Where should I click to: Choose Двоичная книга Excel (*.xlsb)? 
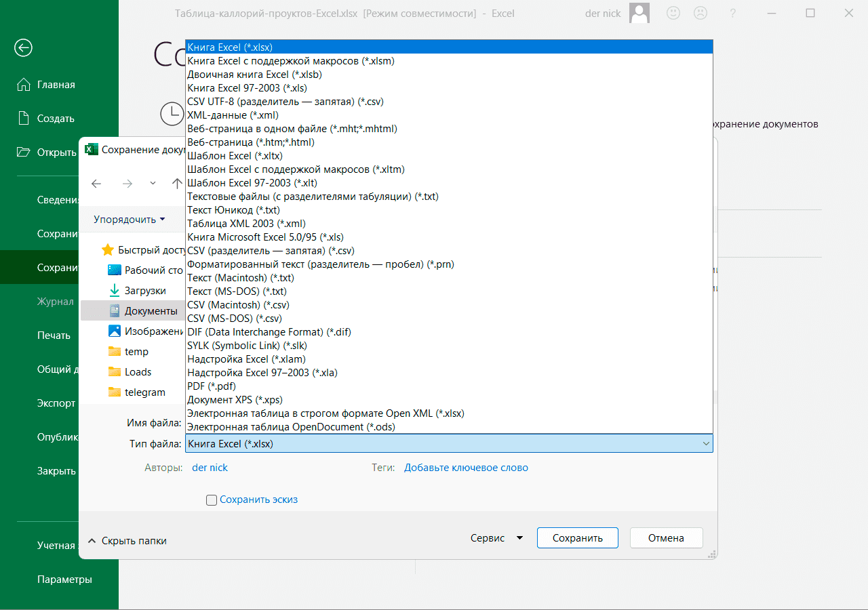449,75
